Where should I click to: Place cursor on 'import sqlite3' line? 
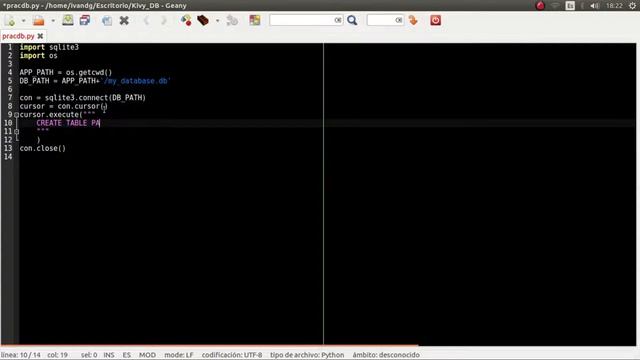point(49,47)
